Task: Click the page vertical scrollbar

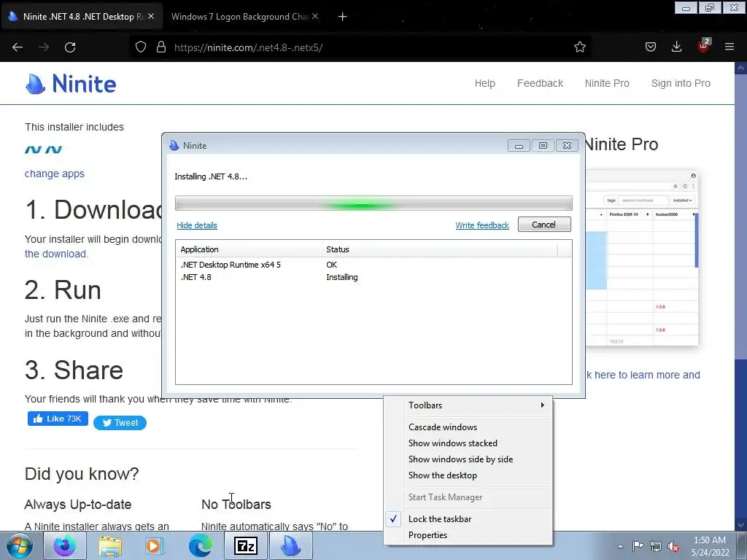Action: 740,295
